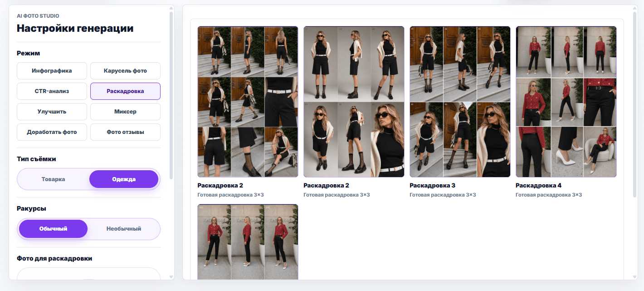Choose Обычный camera angles
Viewport: 644px width, 291px height.
53,229
